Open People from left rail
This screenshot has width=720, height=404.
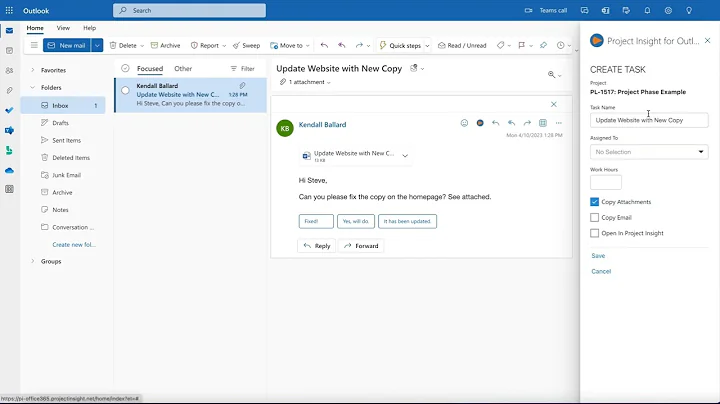[9, 71]
